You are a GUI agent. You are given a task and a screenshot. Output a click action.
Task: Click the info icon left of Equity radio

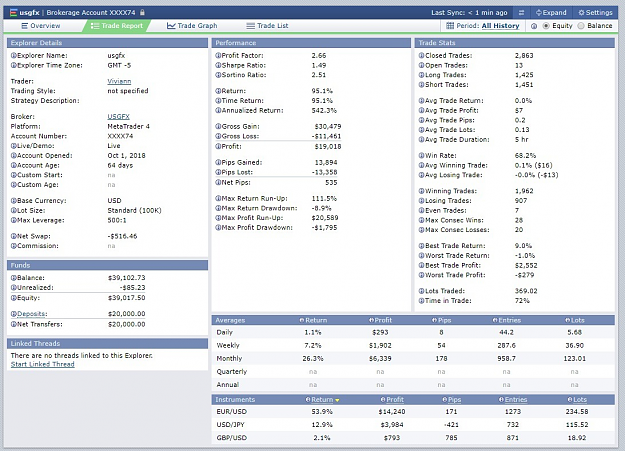tap(534, 26)
